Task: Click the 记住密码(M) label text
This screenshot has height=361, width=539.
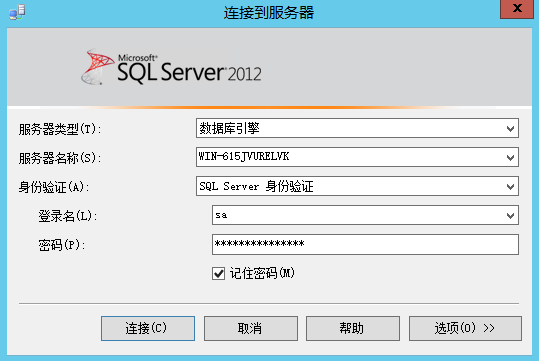Action: [262, 273]
